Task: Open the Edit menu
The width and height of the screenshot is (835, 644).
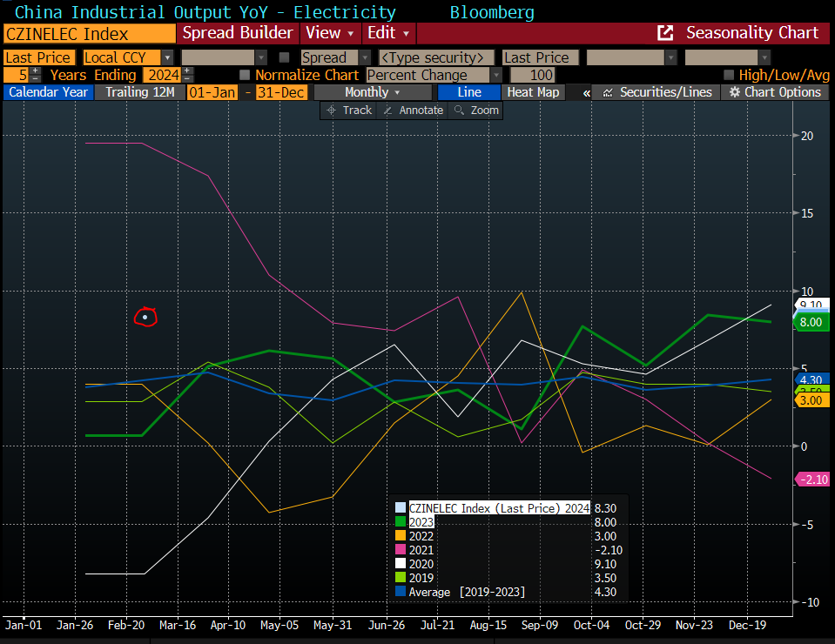Action: pyautogui.click(x=388, y=33)
